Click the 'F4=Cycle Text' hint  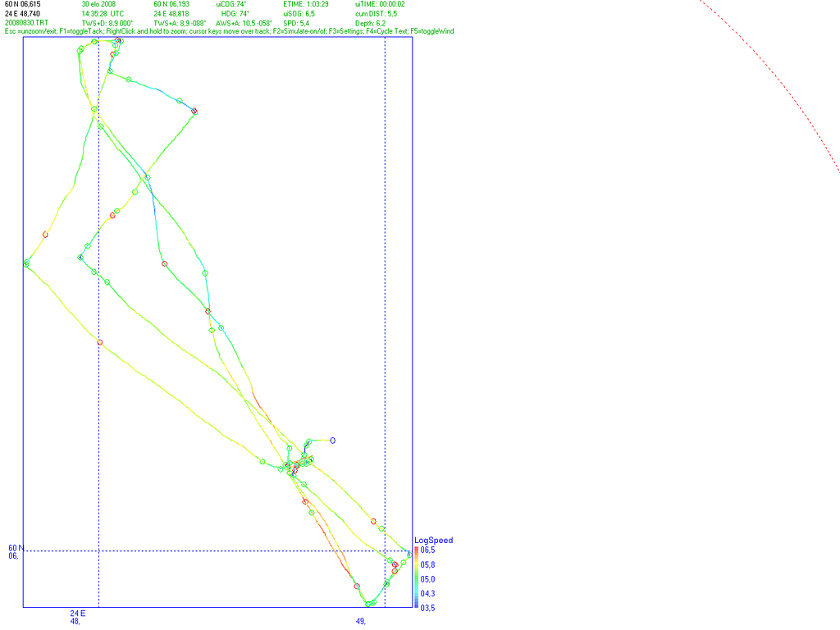click(x=387, y=31)
